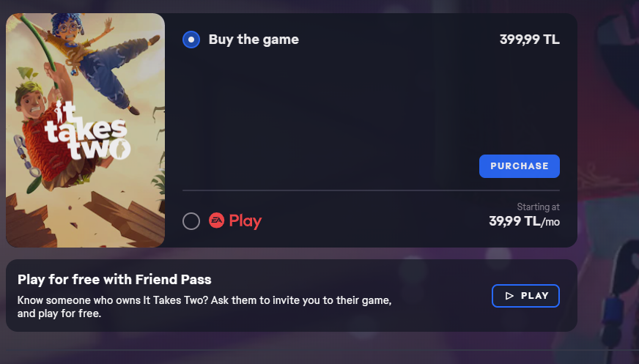
Task: Click the blue PURCHASE button
Action: pos(519,166)
